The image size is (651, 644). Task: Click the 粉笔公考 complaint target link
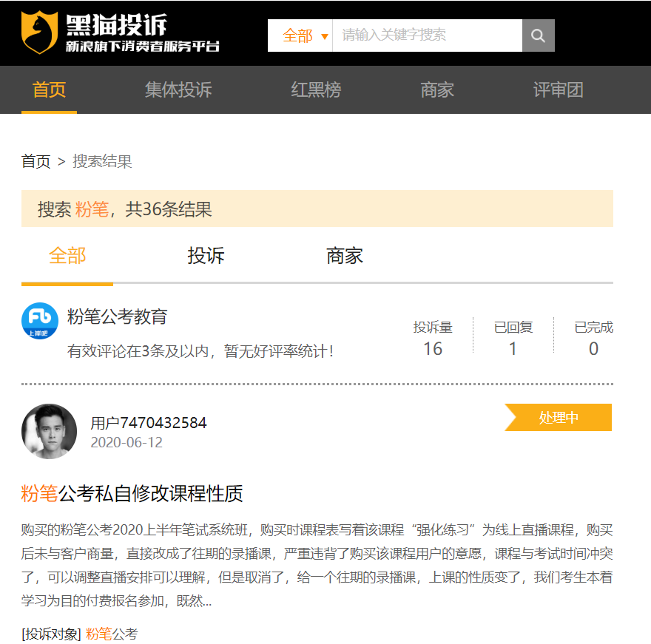(x=112, y=634)
